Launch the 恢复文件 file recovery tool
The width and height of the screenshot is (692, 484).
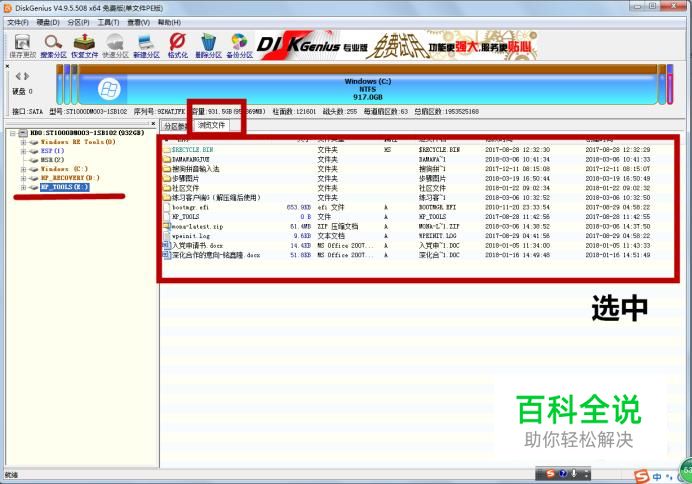(x=84, y=46)
